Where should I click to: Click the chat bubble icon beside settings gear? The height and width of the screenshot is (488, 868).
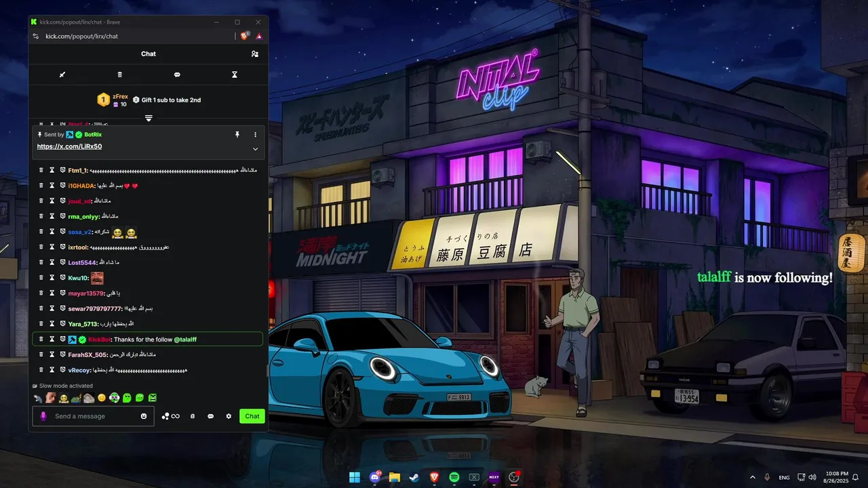coord(211,416)
